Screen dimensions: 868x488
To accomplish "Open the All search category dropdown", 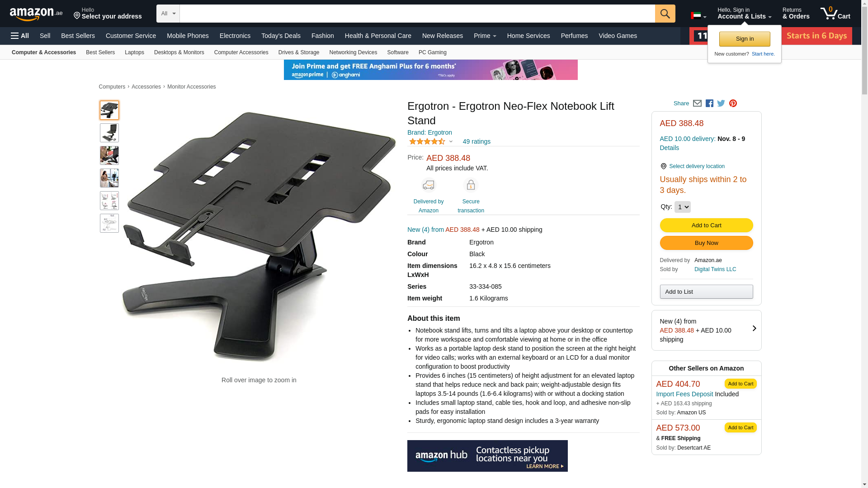I will [168, 14].
